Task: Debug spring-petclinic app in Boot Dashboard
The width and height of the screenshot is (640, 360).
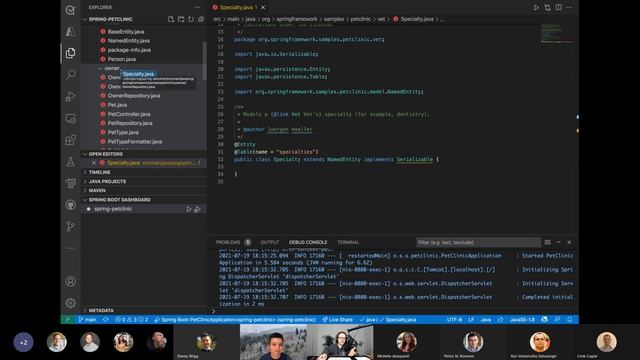Action: tap(198, 209)
